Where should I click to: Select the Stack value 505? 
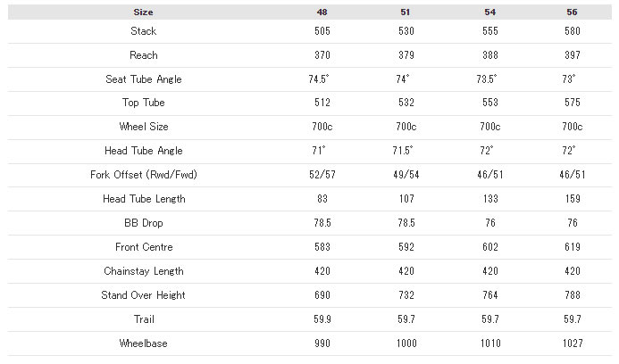pyautogui.click(x=322, y=31)
